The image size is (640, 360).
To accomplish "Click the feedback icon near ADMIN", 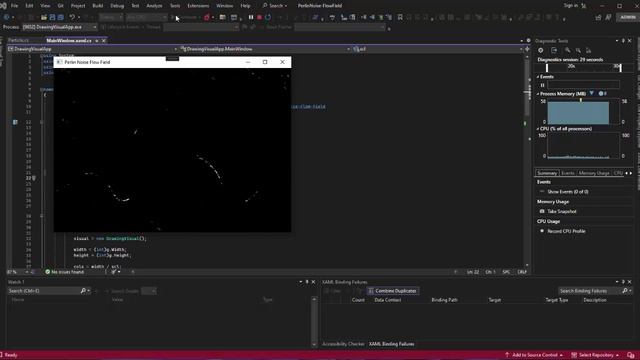I will coord(609,17).
